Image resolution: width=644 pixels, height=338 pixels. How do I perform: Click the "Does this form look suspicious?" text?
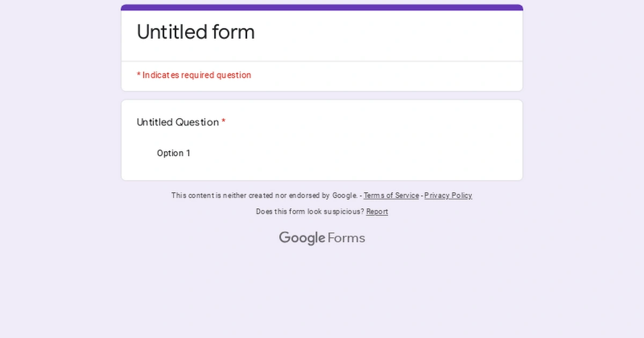(310, 212)
